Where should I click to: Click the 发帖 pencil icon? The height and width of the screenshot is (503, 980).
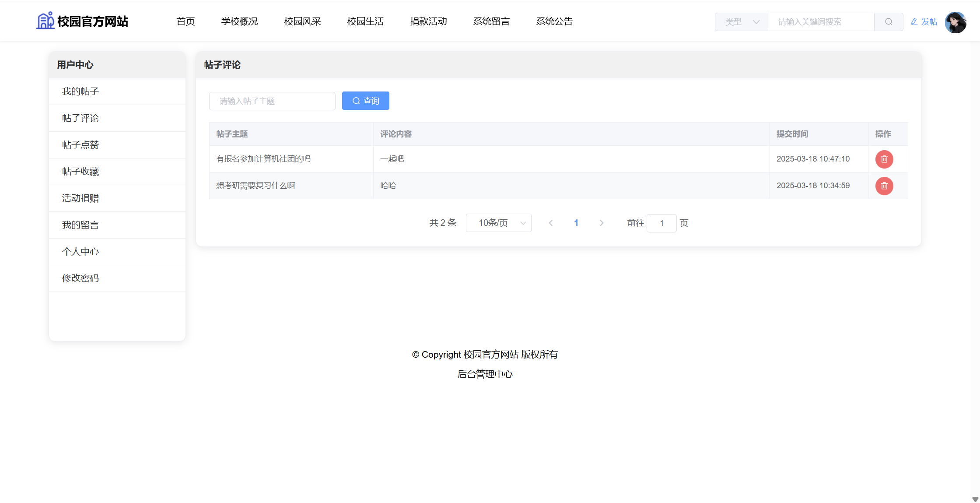(914, 22)
